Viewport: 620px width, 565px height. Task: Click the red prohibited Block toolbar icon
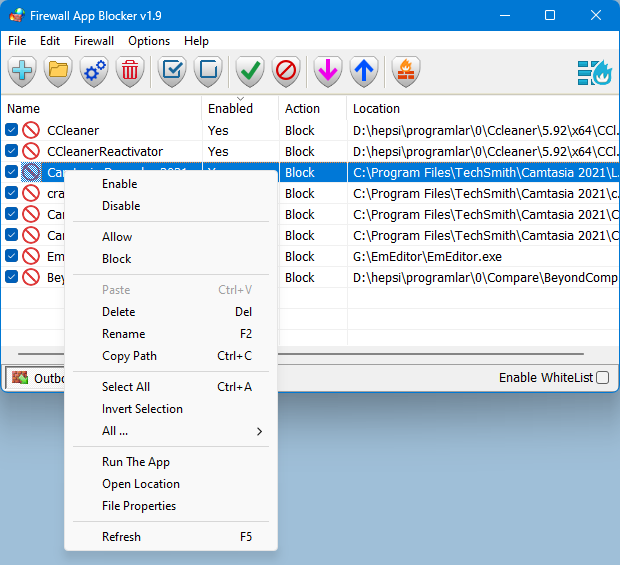point(286,71)
